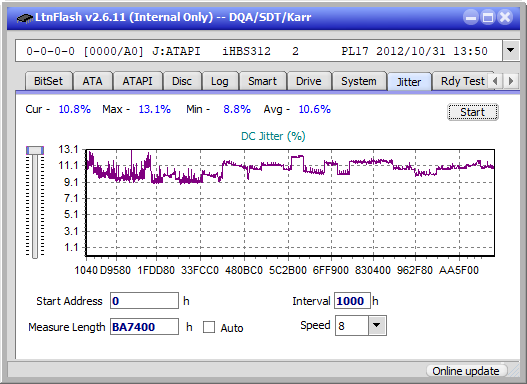The width and height of the screenshot is (527, 384).
Task: Open the Log tab
Action: click(220, 81)
